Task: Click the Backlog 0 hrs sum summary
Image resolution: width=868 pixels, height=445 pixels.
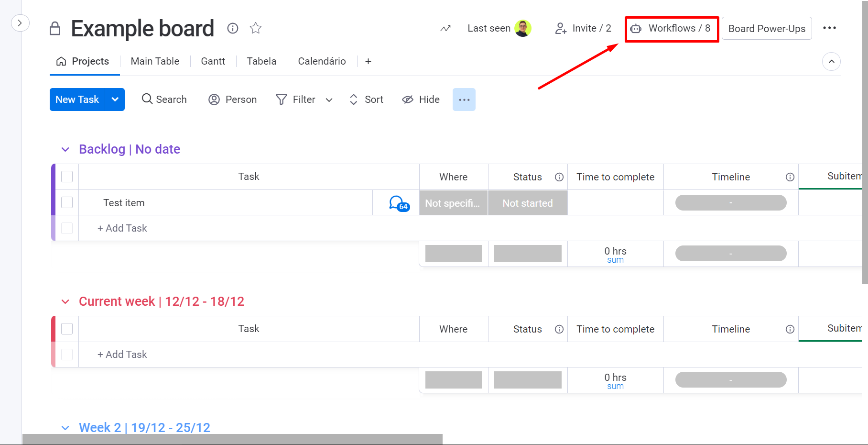Action: pyautogui.click(x=616, y=254)
